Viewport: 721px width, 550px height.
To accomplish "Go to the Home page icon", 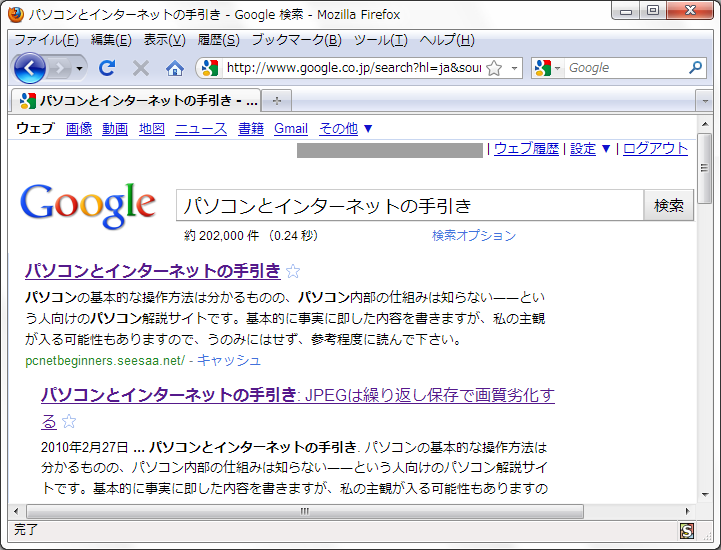I will click(x=175, y=68).
